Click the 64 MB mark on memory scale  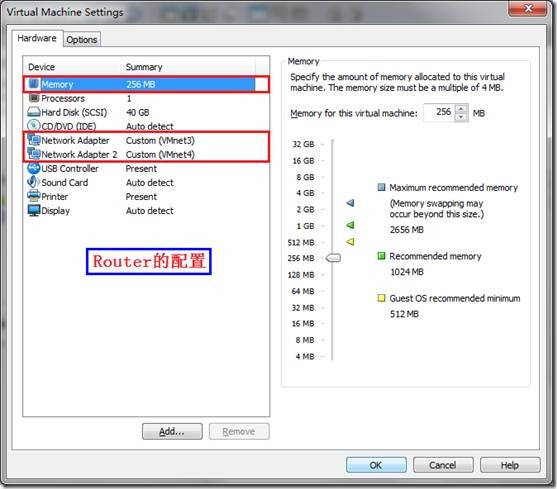coord(303,291)
